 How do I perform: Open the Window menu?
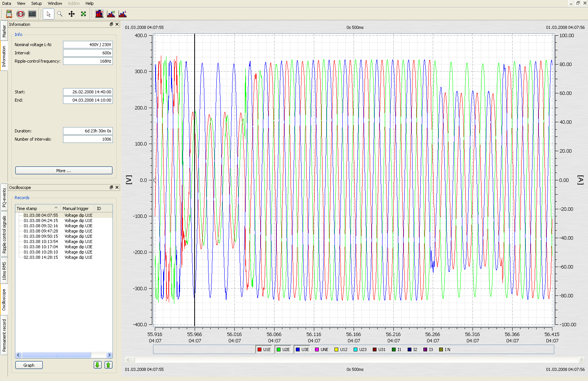coord(55,3)
